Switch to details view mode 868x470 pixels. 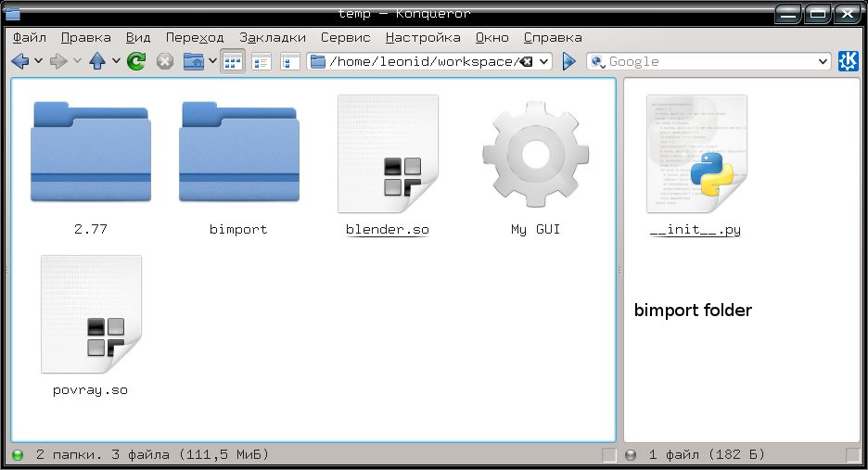pyautogui.click(x=262, y=61)
